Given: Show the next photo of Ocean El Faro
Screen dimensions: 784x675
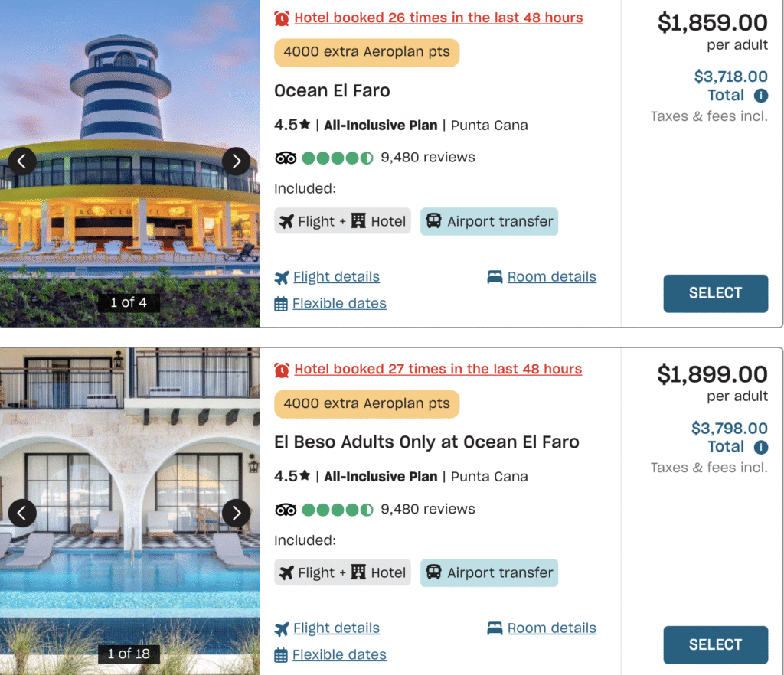Looking at the screenshot, I should [237, 161].
